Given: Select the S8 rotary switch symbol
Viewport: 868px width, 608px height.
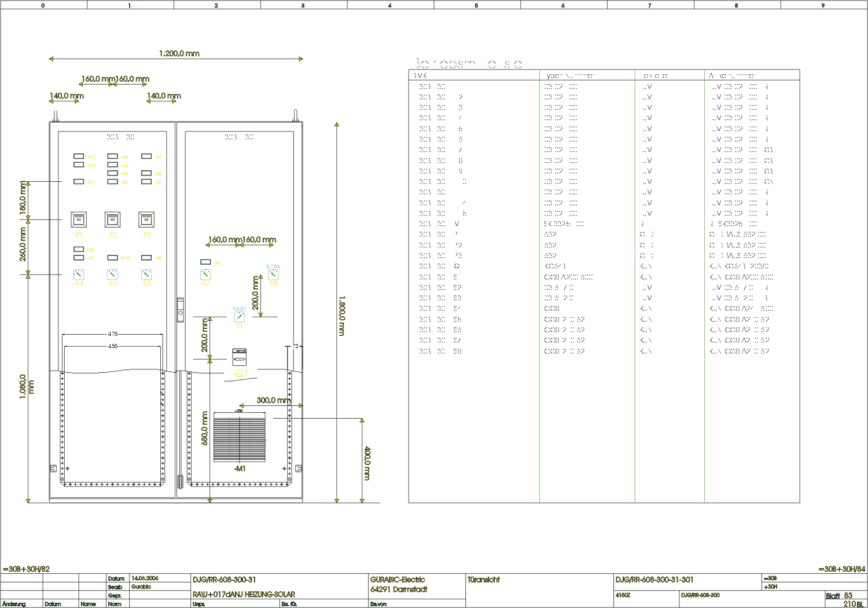Looking at the screenshot, I should click(273, 274).
